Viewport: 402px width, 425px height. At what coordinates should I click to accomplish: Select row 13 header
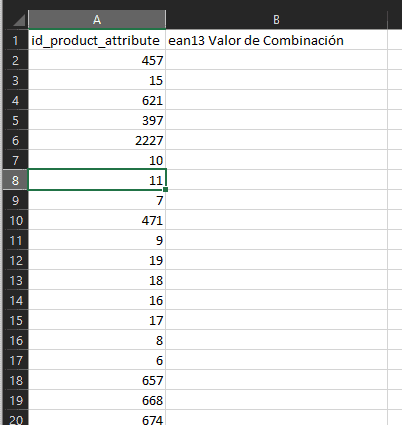(16, 280)
